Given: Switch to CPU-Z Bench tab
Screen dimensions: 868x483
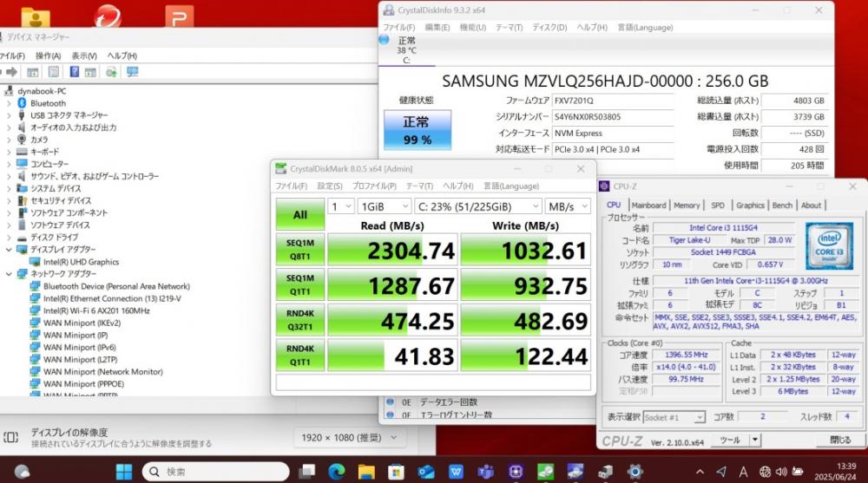Looking at the screenshot, I should 782,206.
